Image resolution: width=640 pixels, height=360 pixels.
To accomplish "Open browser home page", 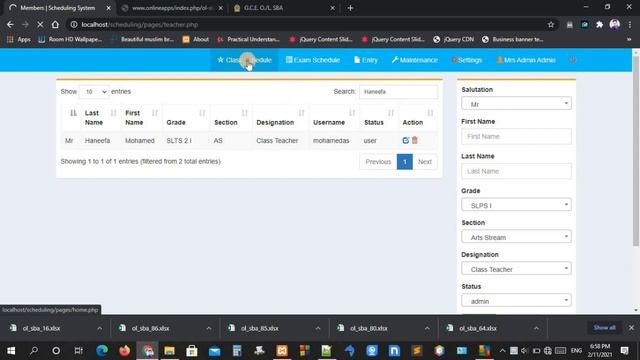I will click(x=55, y=24).
